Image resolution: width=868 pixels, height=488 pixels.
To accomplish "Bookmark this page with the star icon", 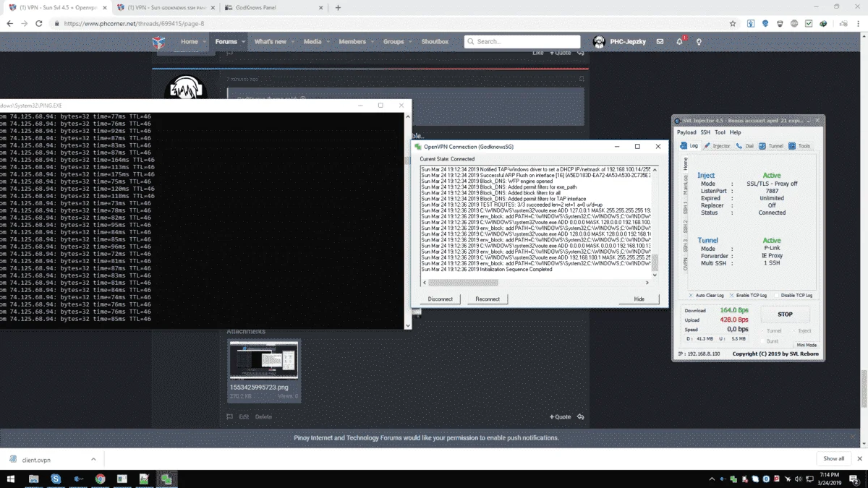I will (733, 23).
